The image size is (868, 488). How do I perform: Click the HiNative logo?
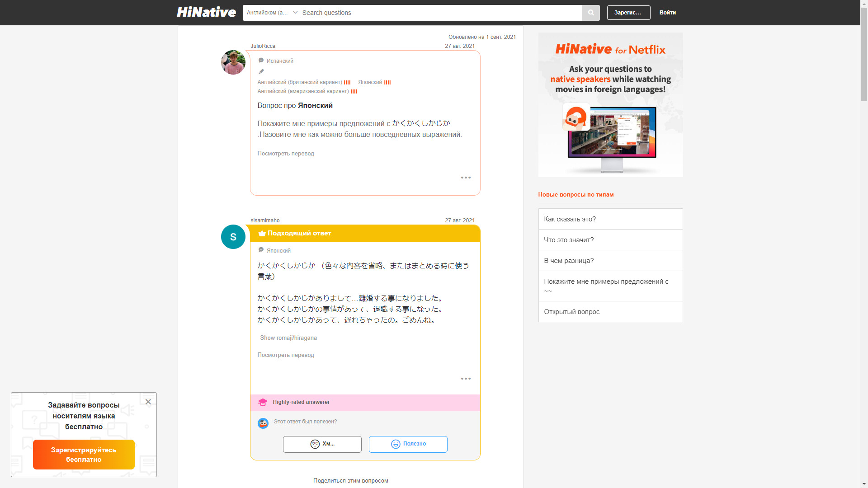tap(206, 12)
